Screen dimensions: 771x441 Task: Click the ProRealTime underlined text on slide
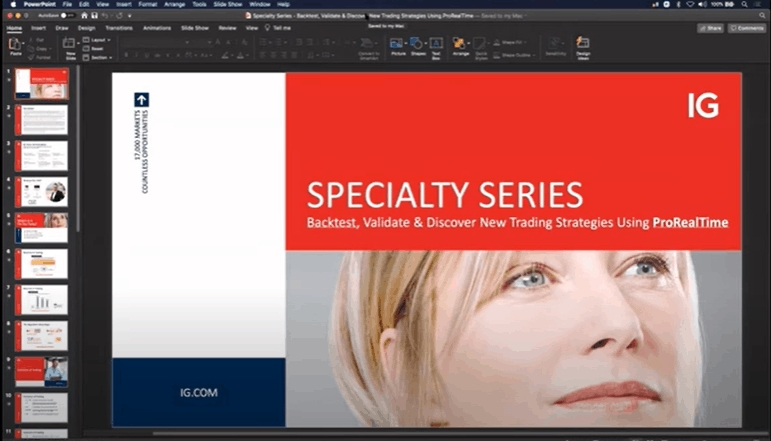tap(690, 223)
